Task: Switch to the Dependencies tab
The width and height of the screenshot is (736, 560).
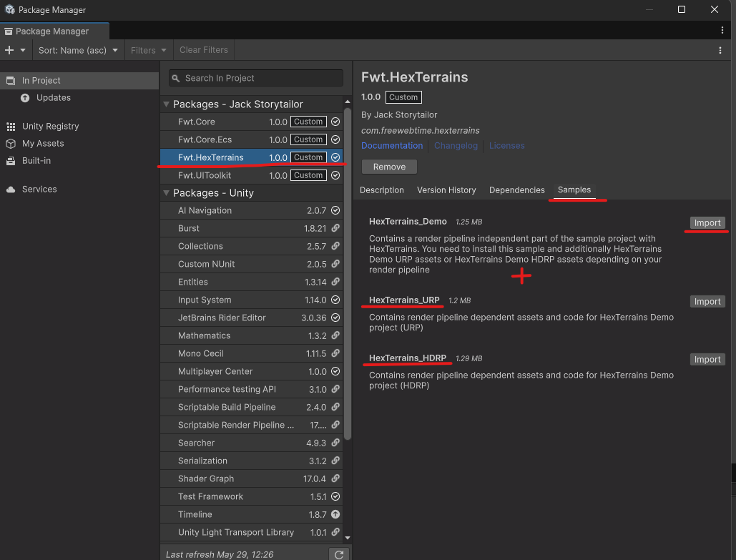Action: [517, 190]
